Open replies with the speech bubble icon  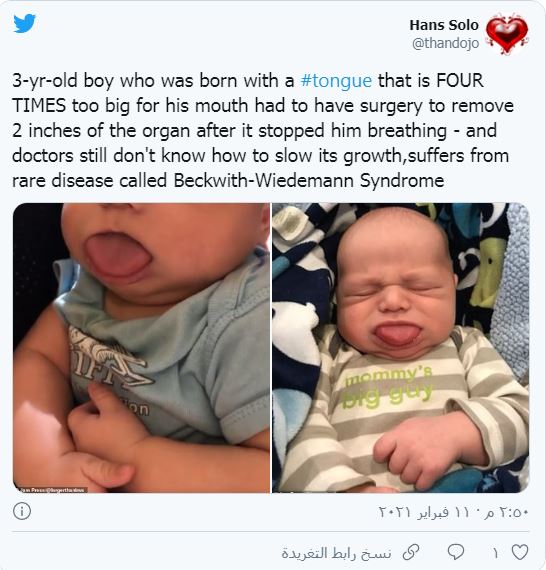(x=455, y=552)
